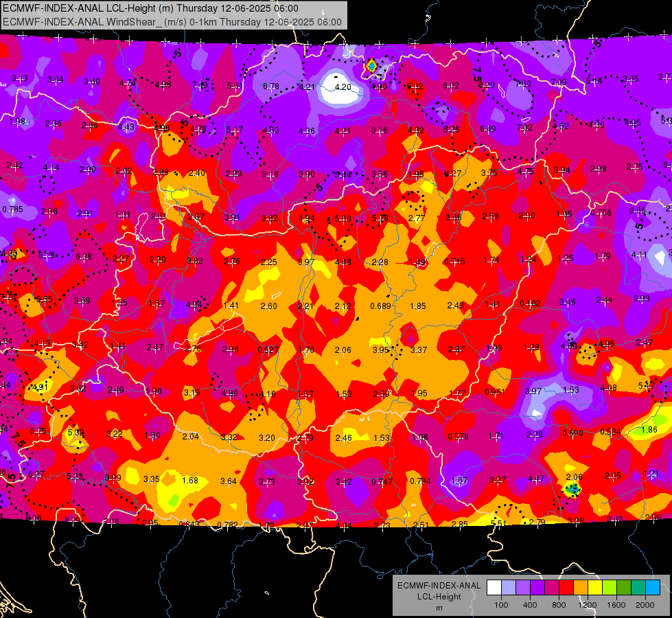Click the legend tick label 2000
Screen dimensions: 672x618
pos(645,605)
